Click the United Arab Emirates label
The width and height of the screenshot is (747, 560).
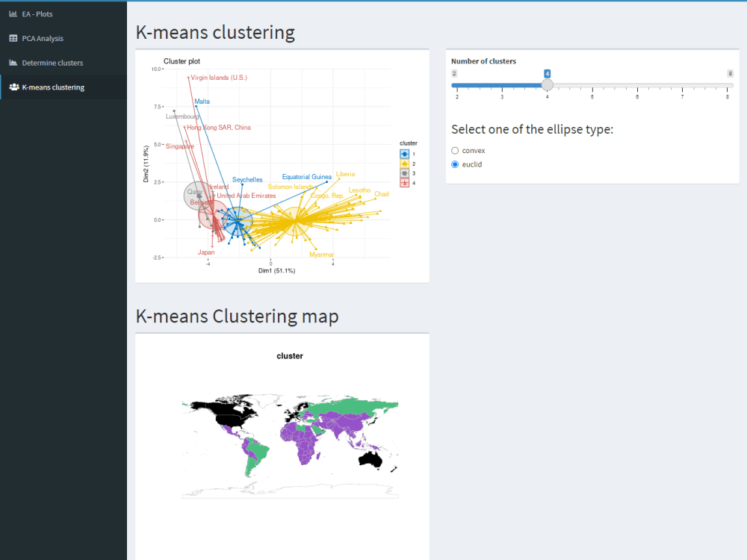pos(247,196)
